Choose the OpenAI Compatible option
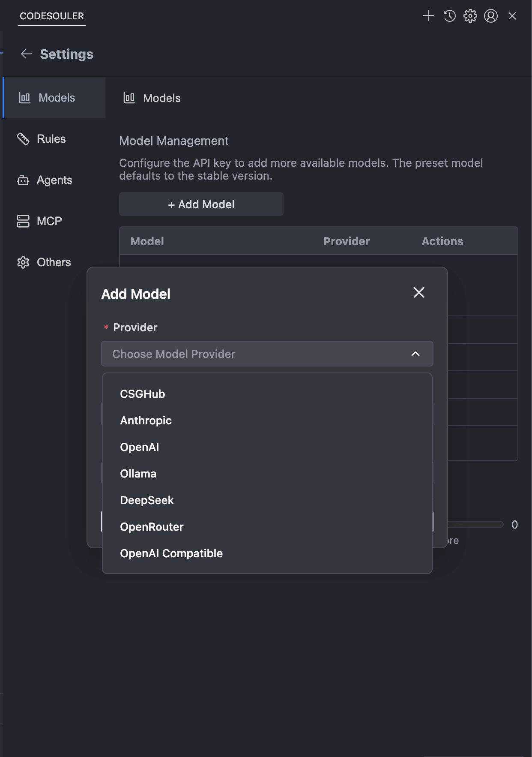Viewport: 532px width, 757px height. click(x=171, y=553)
